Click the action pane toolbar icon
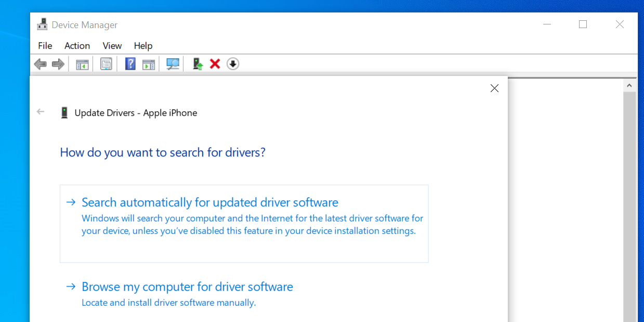644x322 pixels. 149,63
